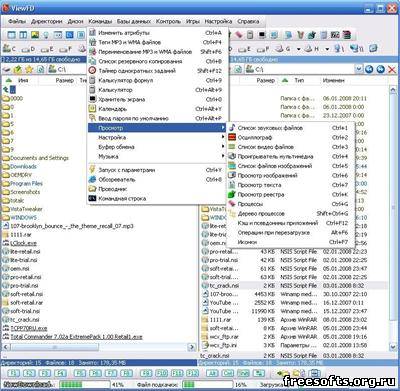This screenshot has width=400, height=391.
Task: Click the Просмотр текста document icon
Action: point(232,185)
